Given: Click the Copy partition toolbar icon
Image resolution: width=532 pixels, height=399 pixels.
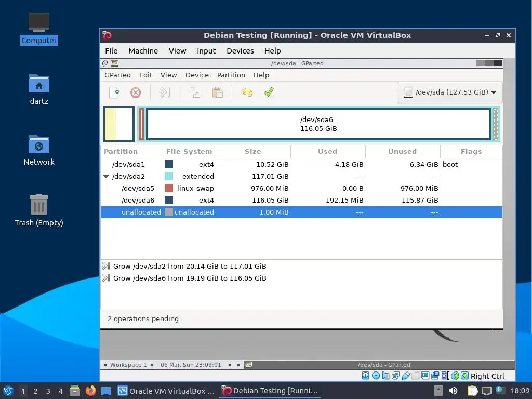Looking at the screenshot, I should tap(195, 92).
